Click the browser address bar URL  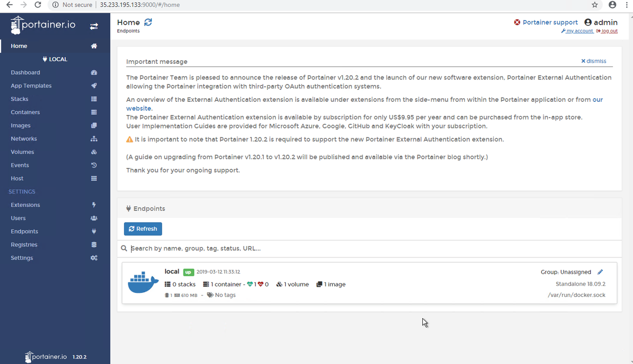pyautogui.click(x=140, y=5)
